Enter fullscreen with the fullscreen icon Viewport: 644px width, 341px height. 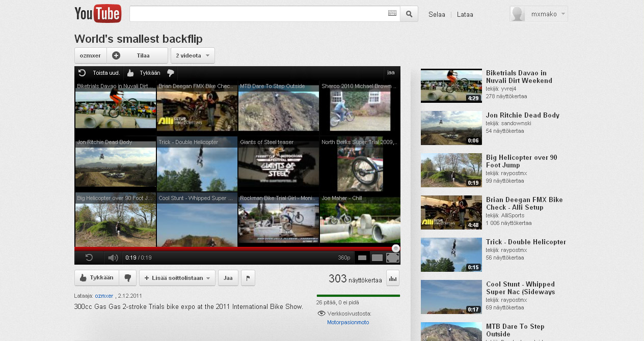pos(393,258)
